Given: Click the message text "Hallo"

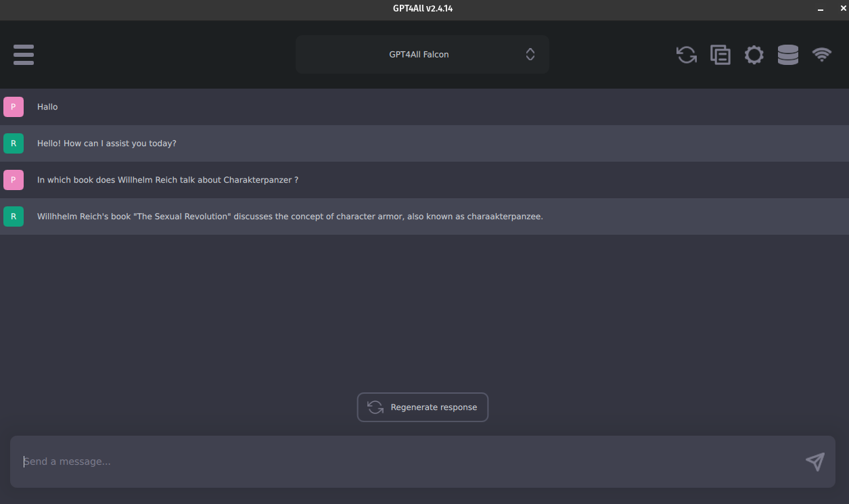Looking at the screenshot, I should click(x=47, y=107).
